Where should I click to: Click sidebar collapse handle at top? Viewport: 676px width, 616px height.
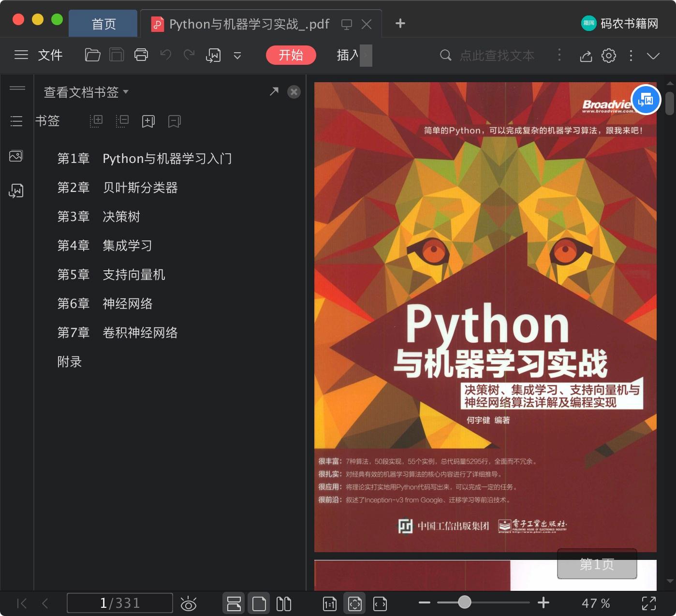[17, 88]
